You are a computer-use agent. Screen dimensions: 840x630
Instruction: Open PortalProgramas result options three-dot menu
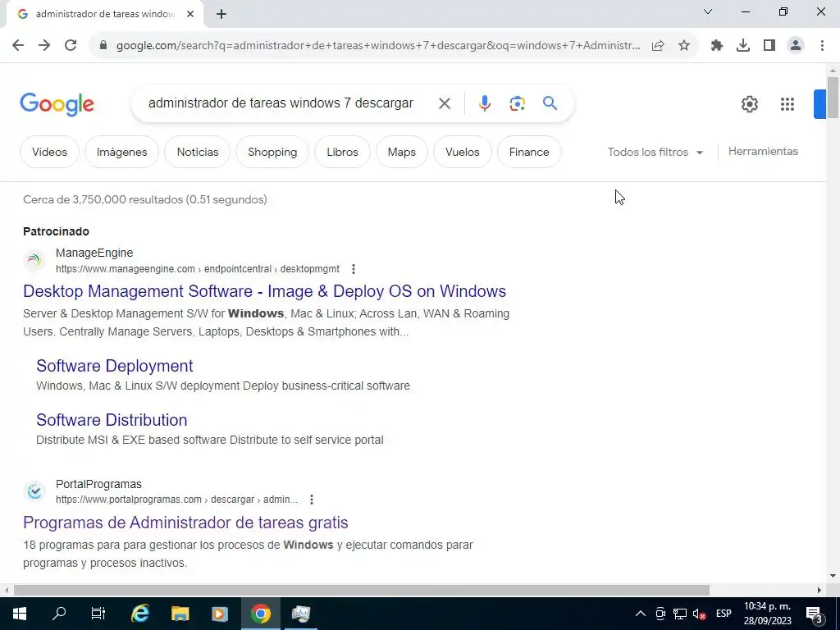coord(311,500)
